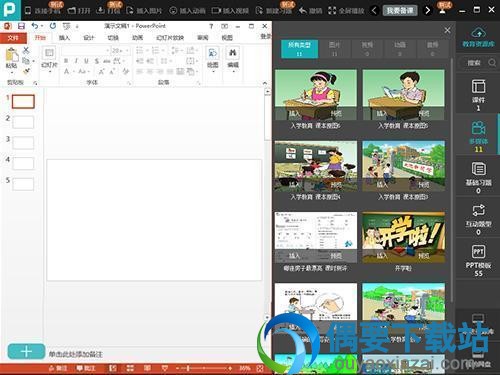Click the teal plus add-slide button

pos(26,351)
